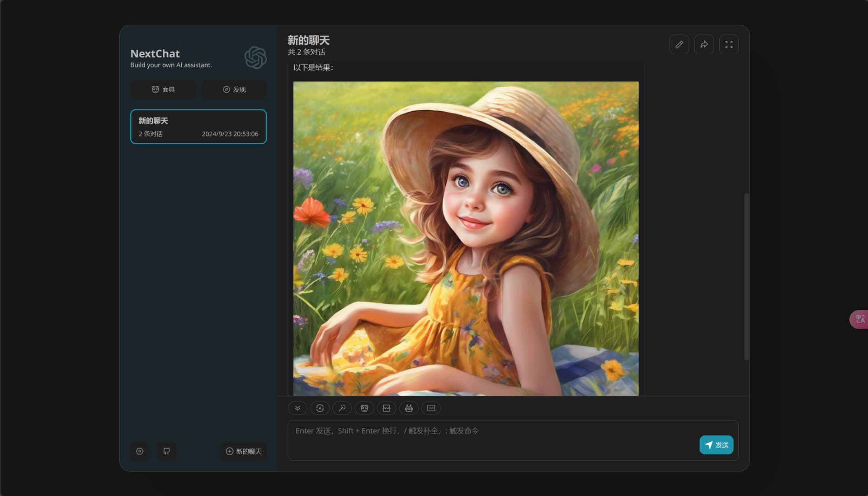Click the scroll-to-bottom double chevron icon

click(297, 408)
